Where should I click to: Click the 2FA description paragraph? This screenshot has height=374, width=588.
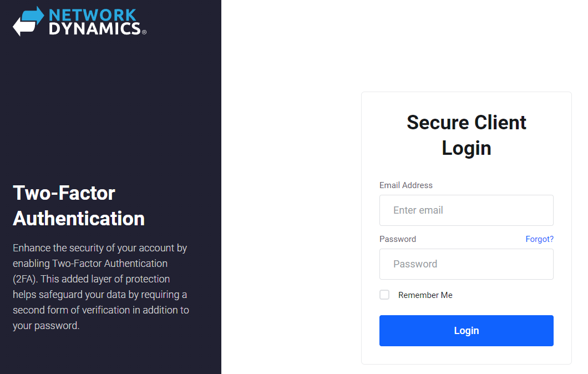[x=100, y=286]
